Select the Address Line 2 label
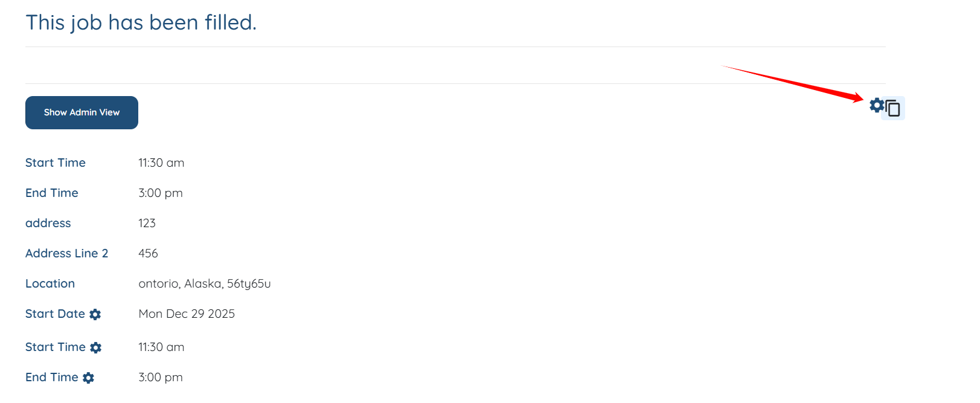This screenshot has height=403, width=980. click(x=67, y=253)
